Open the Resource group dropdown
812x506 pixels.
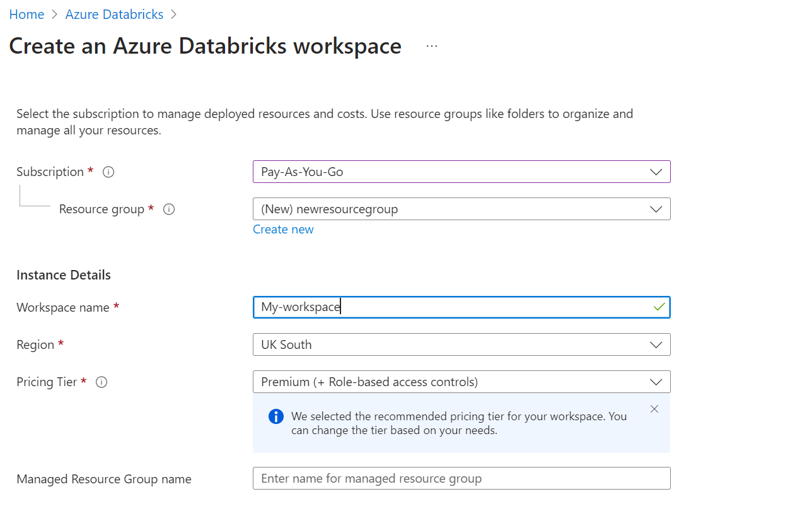(656, 208)
